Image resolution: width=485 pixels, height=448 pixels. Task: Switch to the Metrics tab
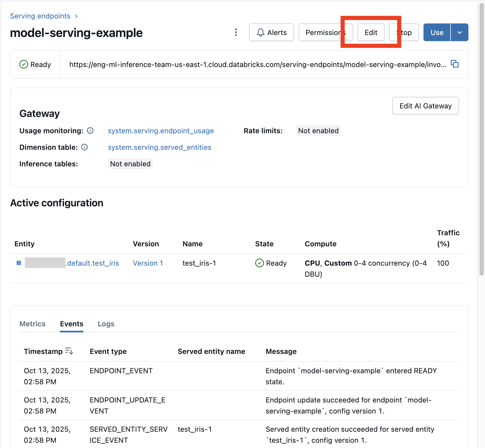tap(32, 324)
